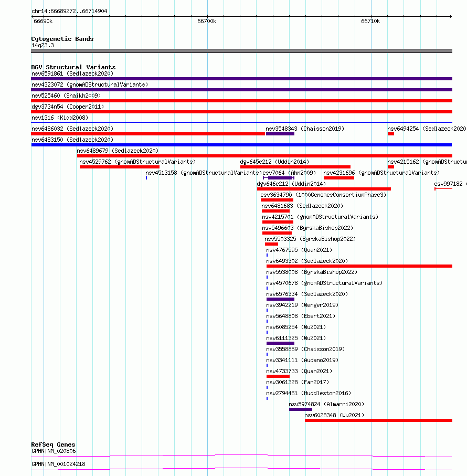Select nsv5503325 (ByrskaBishop2022) label
The image size is (467, 476).
tap(310, 239)
